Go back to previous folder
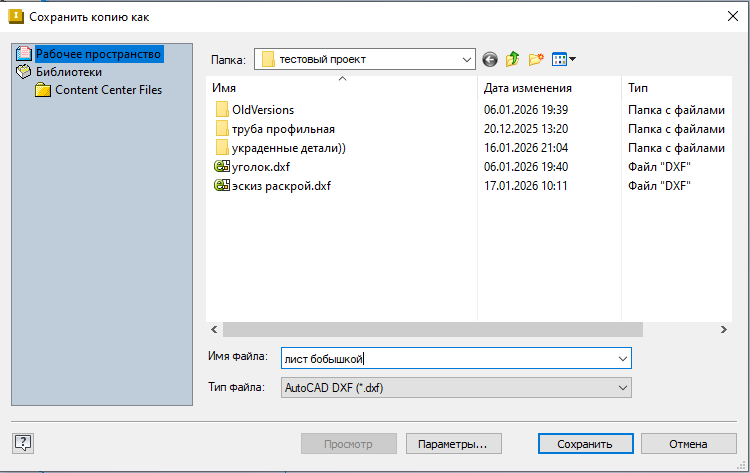 click(490, 59)
